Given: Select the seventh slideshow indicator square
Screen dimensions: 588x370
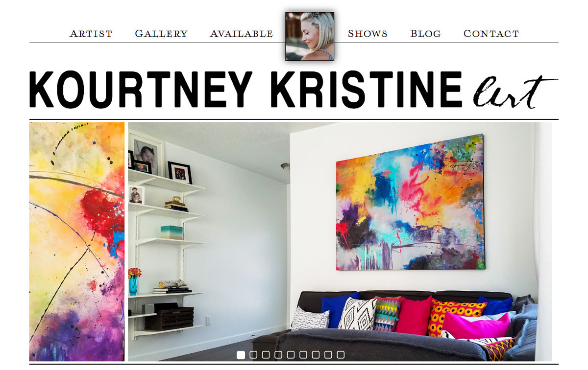Looking at the screenshot, I should (x=316, y=355).
